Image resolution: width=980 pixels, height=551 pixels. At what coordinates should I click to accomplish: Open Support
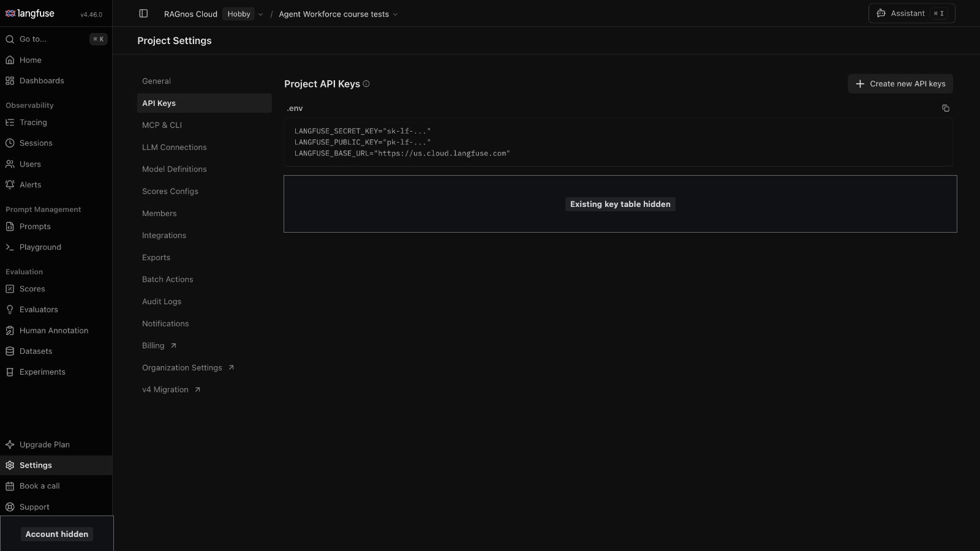pyautogui.click(x=56, y=507)
